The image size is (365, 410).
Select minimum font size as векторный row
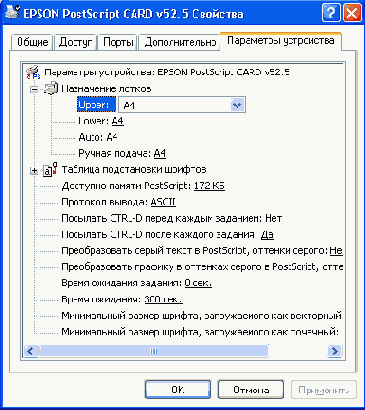pyautogui.click(x=202, y=316)
